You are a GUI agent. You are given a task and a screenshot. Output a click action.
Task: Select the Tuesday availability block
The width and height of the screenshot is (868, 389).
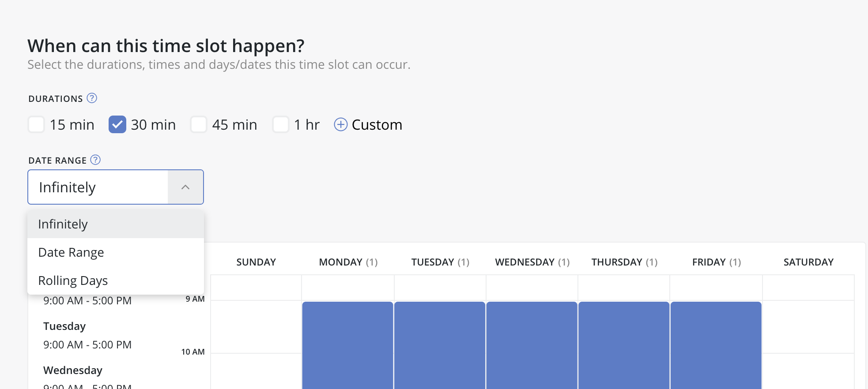[x=440, y=345]
